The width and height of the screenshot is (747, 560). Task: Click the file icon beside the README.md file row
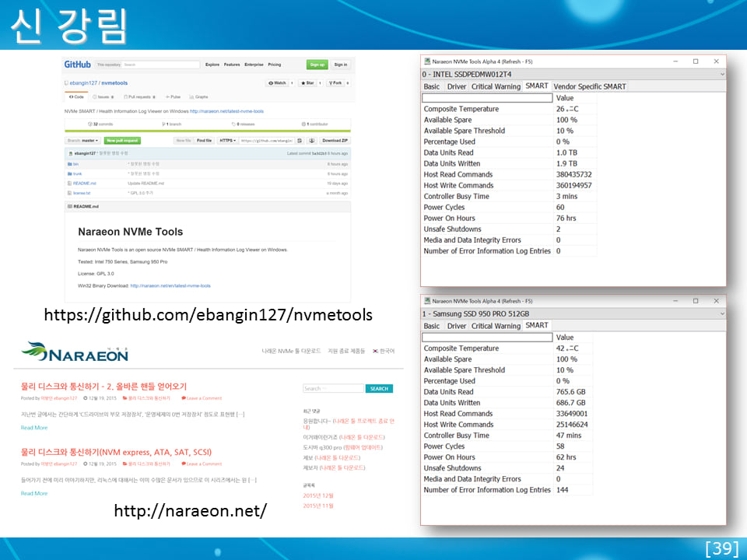[x=69, y=184]
